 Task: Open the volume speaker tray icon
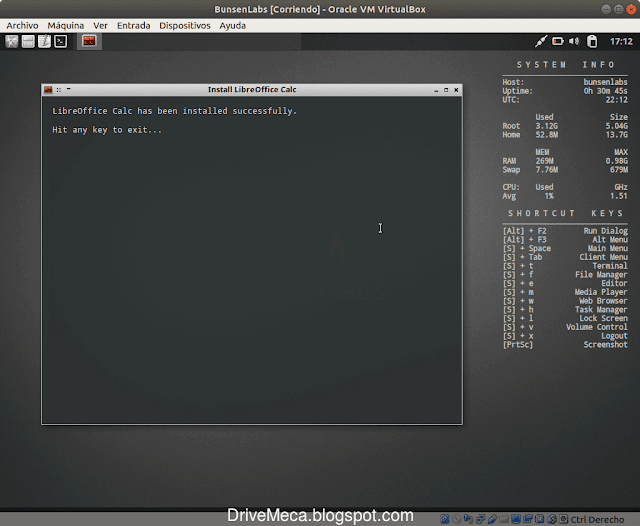574,41
